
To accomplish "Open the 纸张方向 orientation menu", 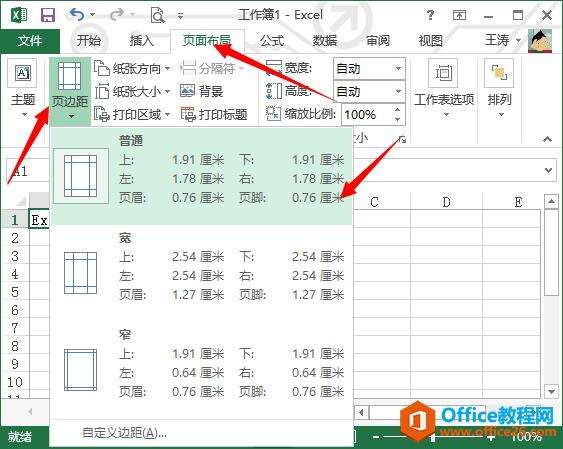I will tap(132, 68).
